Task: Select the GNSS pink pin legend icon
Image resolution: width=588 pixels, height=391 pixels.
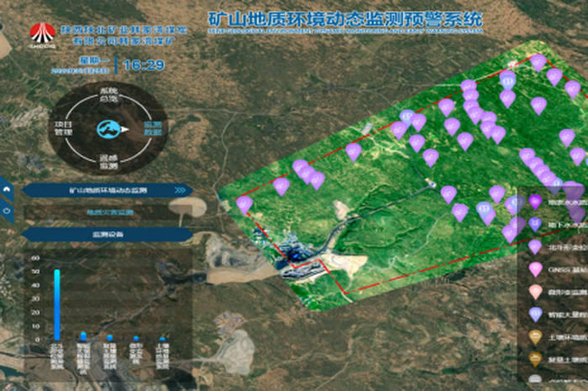Action: [x=535, y=269]
